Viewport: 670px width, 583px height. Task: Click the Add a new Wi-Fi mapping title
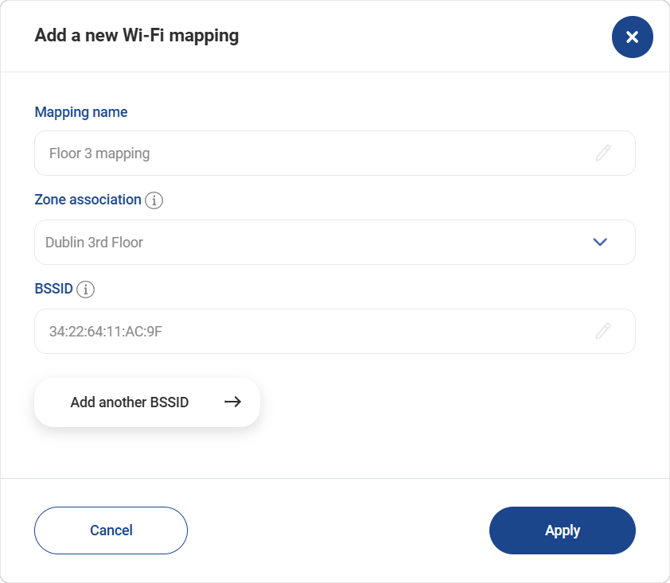coord(137,35)
